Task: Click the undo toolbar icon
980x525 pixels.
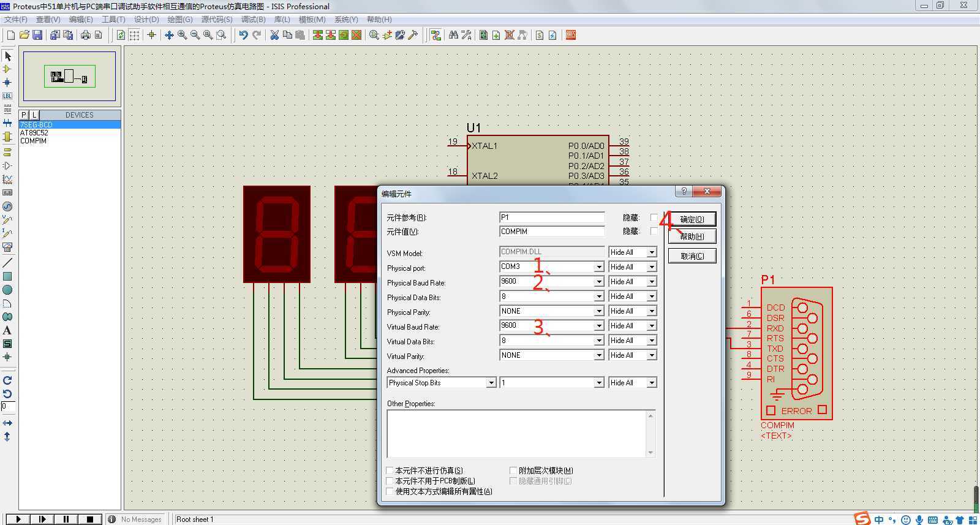Action: coord(243,35)
